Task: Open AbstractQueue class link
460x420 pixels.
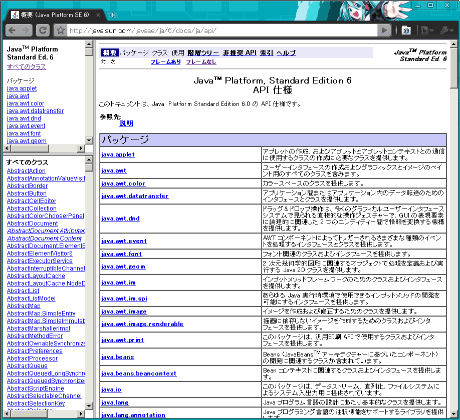Action: [27, 366]
